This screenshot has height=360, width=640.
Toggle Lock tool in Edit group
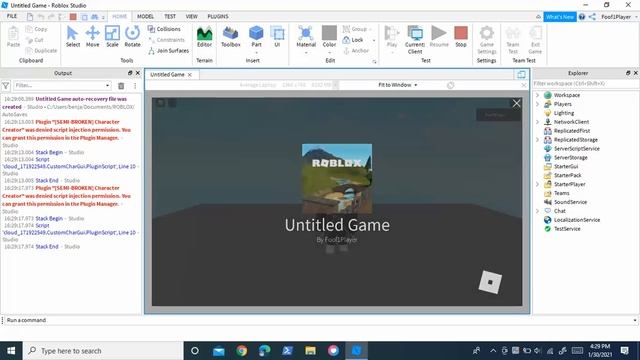(353, 40)
